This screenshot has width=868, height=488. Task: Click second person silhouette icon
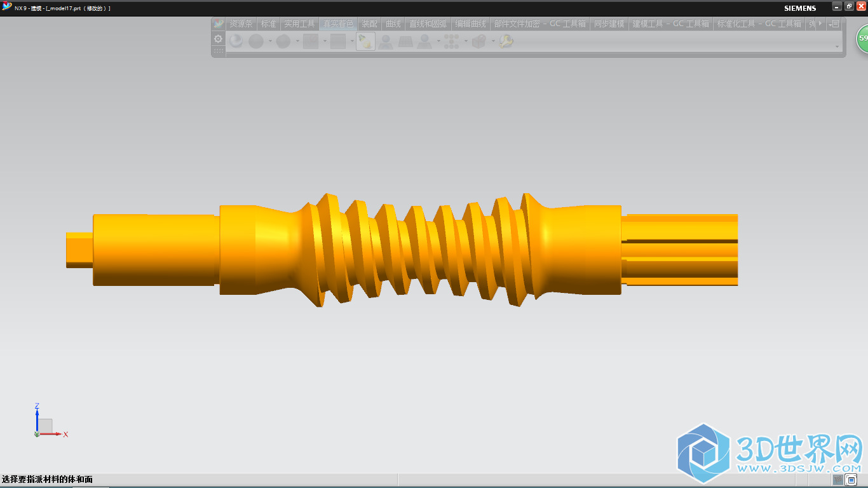[424, 41]
